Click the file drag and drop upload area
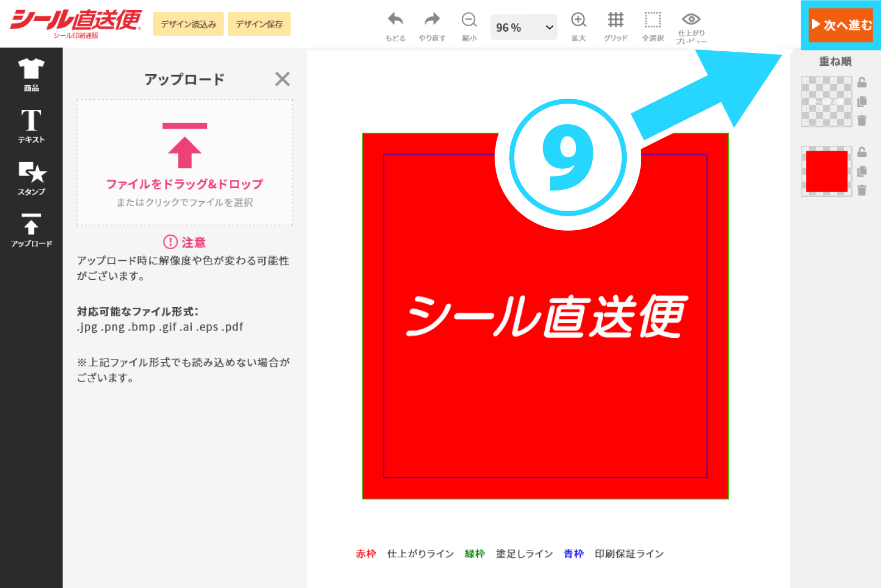Screen dimensions: 881x588 pyautogui.click(x=185, y=163)
